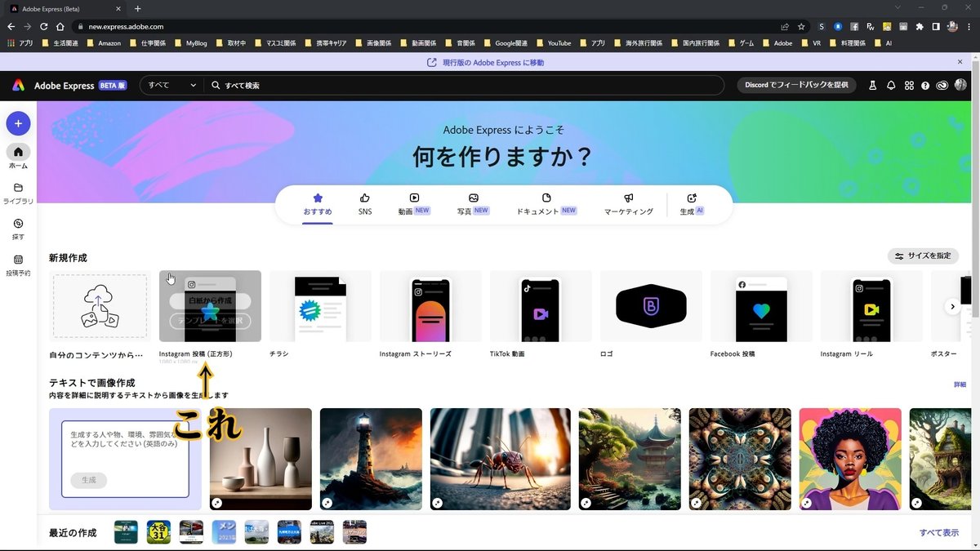The height and width of the screenshot is (551, 980).
Task: Select the pagoda garden sample image
Action: click(630, 460)
